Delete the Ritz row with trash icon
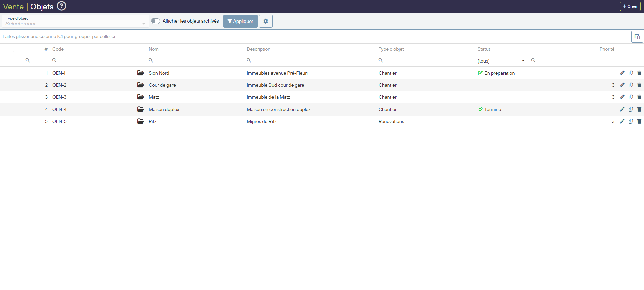The image size is (644, 290). [x=639, y=121]
